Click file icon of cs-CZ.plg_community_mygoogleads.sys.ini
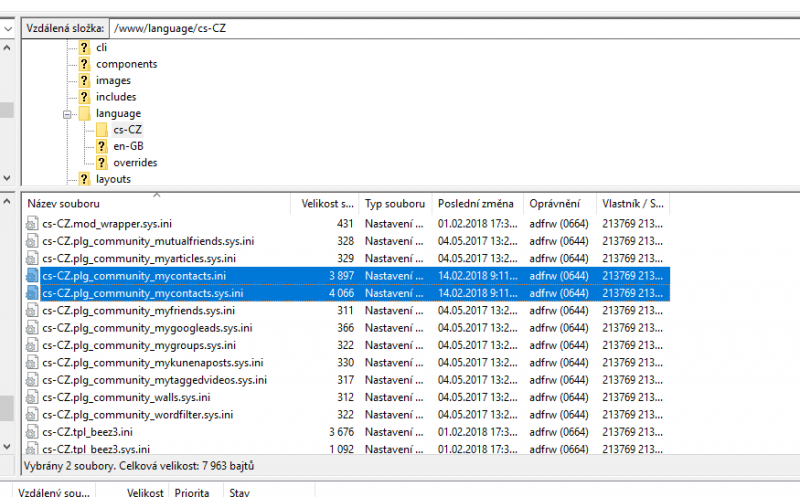Screen dimensions: 800x497 (32, 328)
